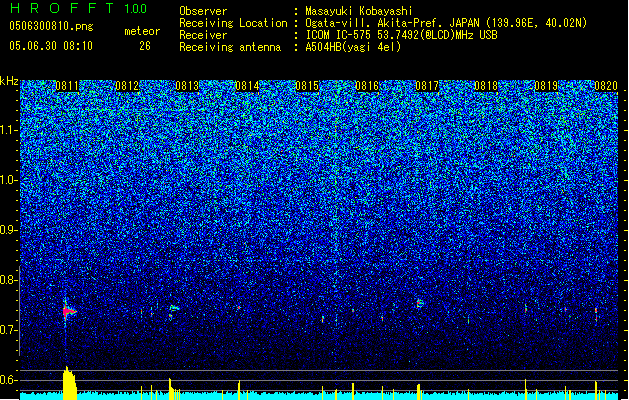Click the meteor echo near 0817
Image resolution: width=629 pixels, height=400 pixels.
419,303
